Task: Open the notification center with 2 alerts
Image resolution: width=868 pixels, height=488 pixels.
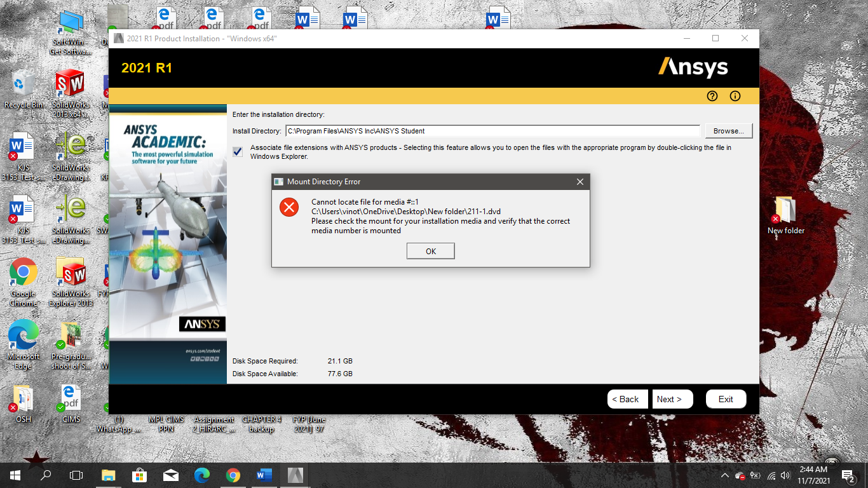Action: pyautogui.click(x=848, y=475)
